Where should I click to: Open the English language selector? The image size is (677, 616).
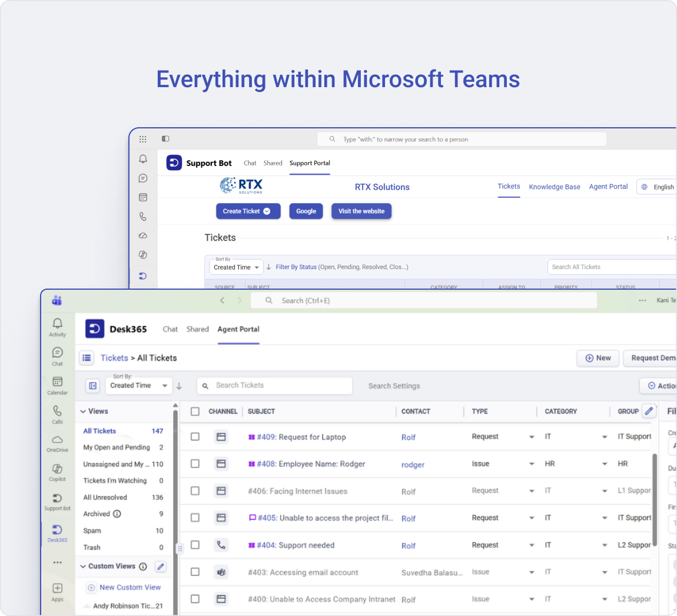[657, 187]
